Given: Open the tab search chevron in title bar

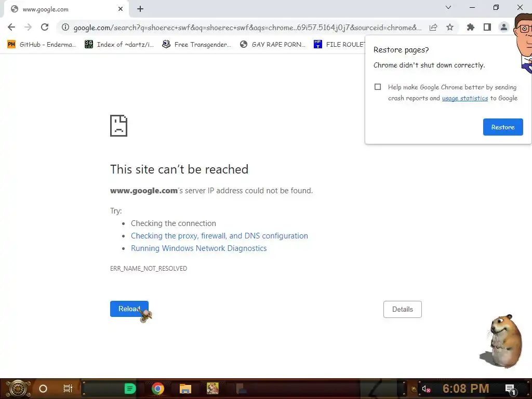Looking at the screenshot, I should (x=448, y=7).
